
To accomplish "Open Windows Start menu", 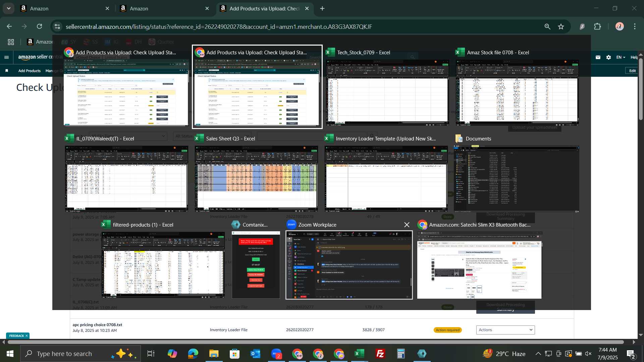I will (x=10, y=354).
